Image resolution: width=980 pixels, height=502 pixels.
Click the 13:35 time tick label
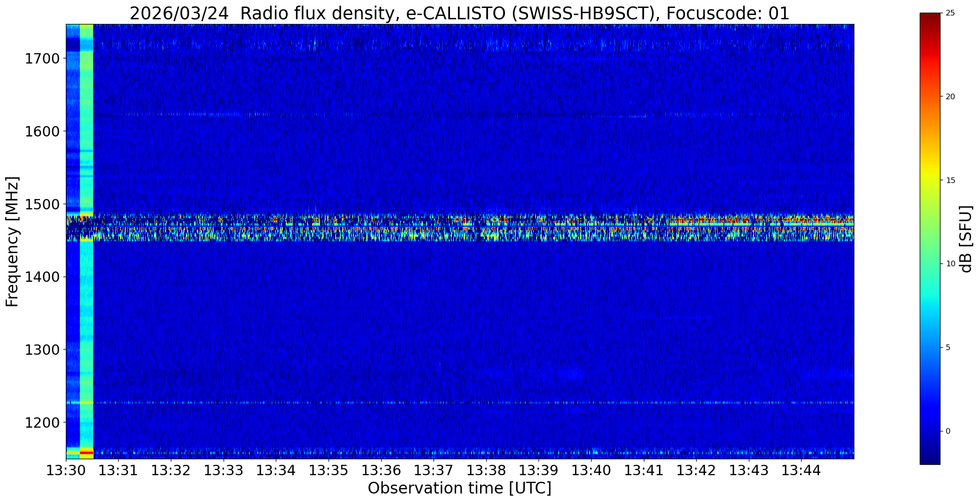click(329, 470)
